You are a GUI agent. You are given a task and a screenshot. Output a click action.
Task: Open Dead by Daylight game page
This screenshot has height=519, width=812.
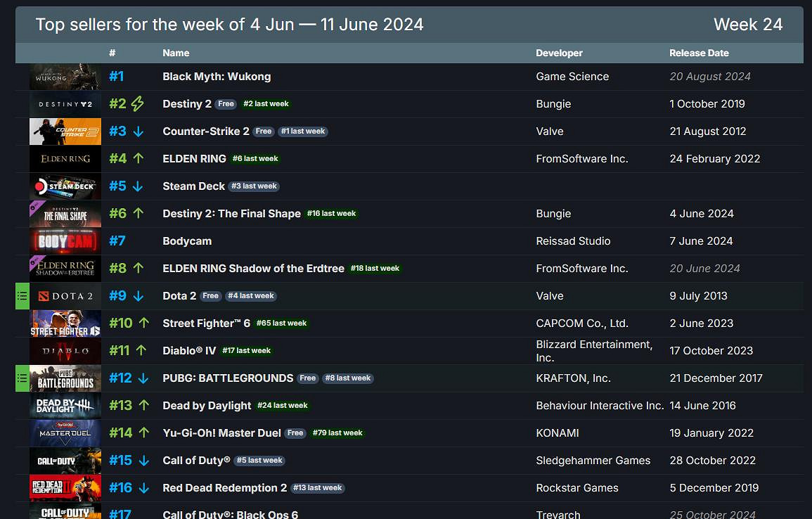click(x=207, y=406)
